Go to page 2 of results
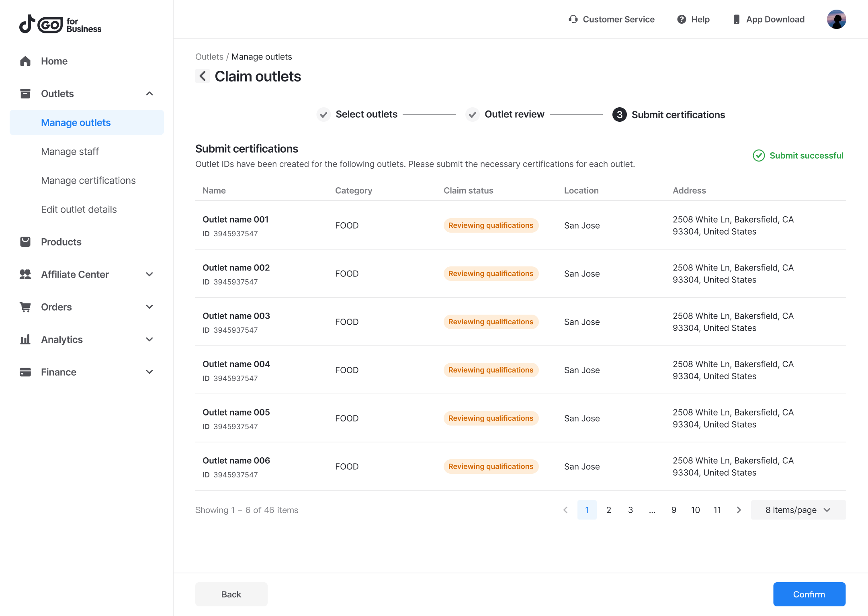The height and width of the screenshot is (616, 868). click(609, 510)
